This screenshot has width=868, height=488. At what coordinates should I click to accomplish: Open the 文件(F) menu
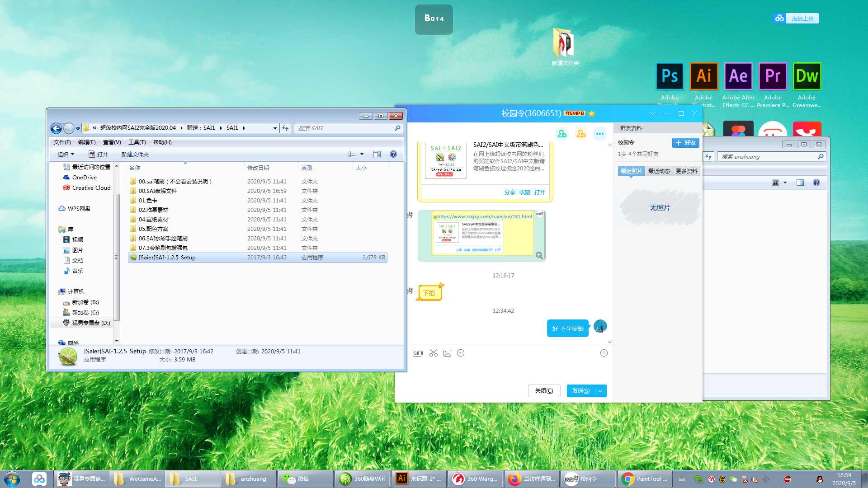[x=62, y=142]
